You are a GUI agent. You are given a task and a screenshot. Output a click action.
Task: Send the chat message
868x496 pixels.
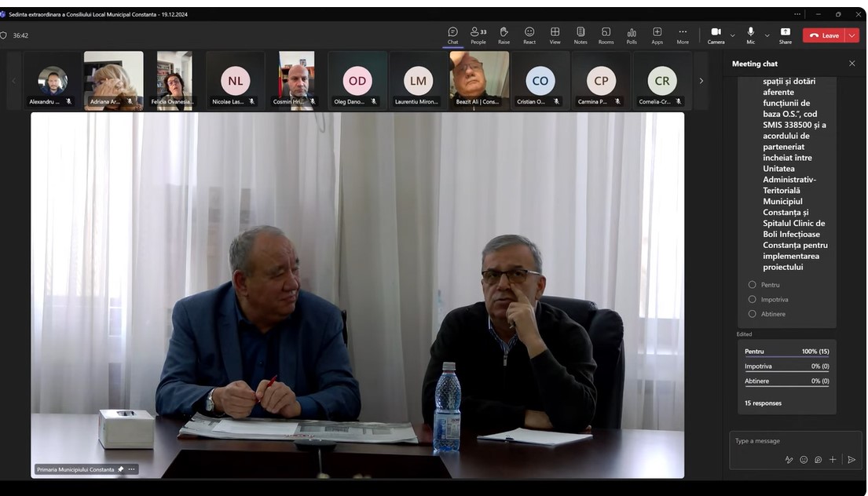[x=852, y=459]
